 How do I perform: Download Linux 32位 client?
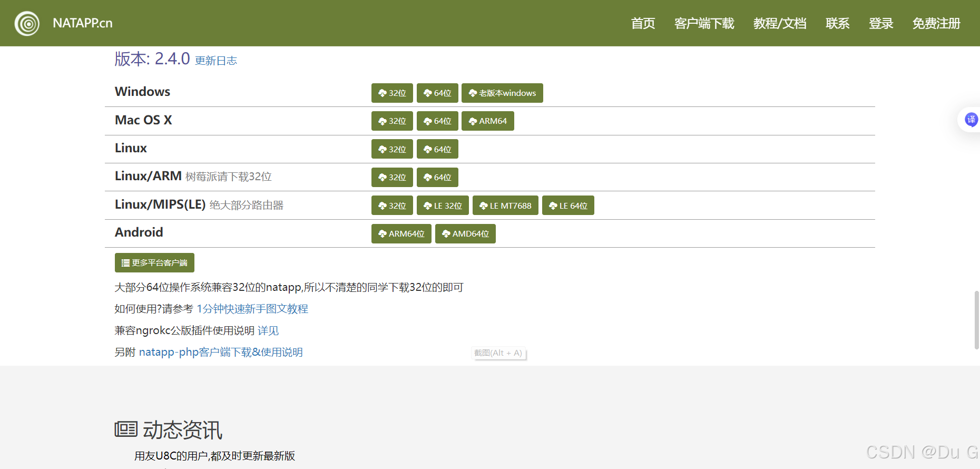392,149
